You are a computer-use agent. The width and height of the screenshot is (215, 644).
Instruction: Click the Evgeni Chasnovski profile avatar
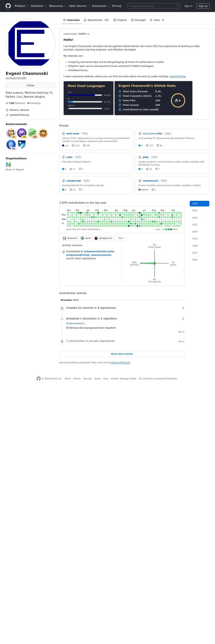(30, 43)
